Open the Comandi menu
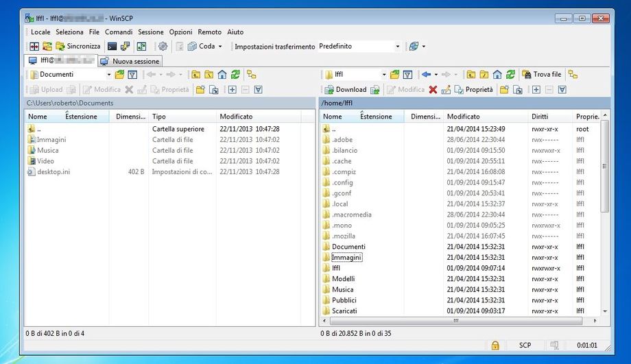Viewport: 631px width, 364px height. pos(119,32)
